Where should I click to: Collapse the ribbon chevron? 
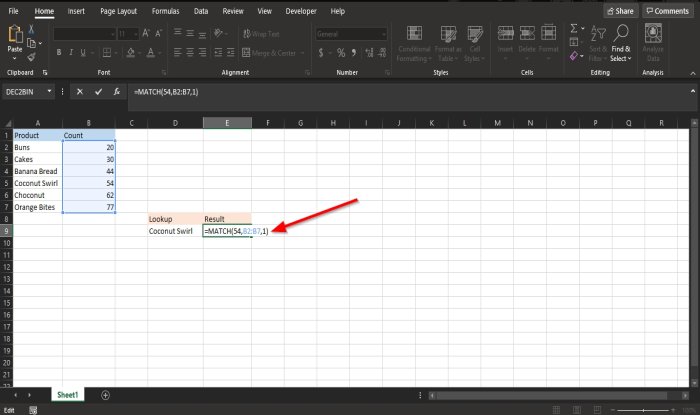click(693, 73)
